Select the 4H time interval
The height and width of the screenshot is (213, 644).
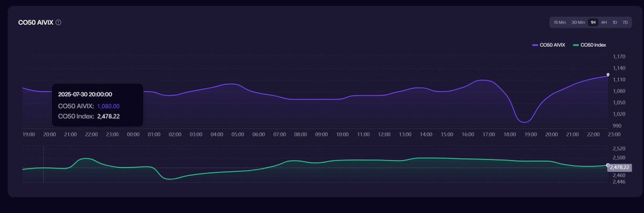point(604,22)
